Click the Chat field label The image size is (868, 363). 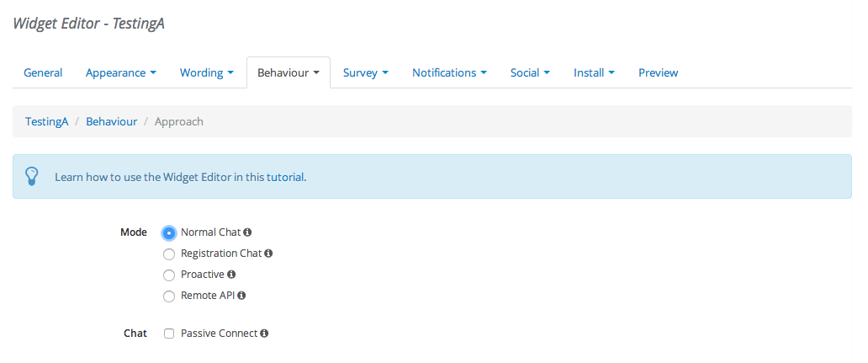point(135,333)
